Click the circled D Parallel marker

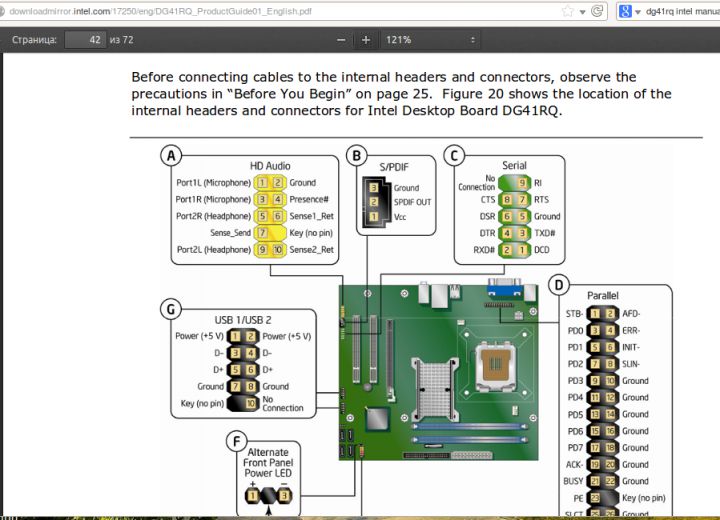(559, 286)
